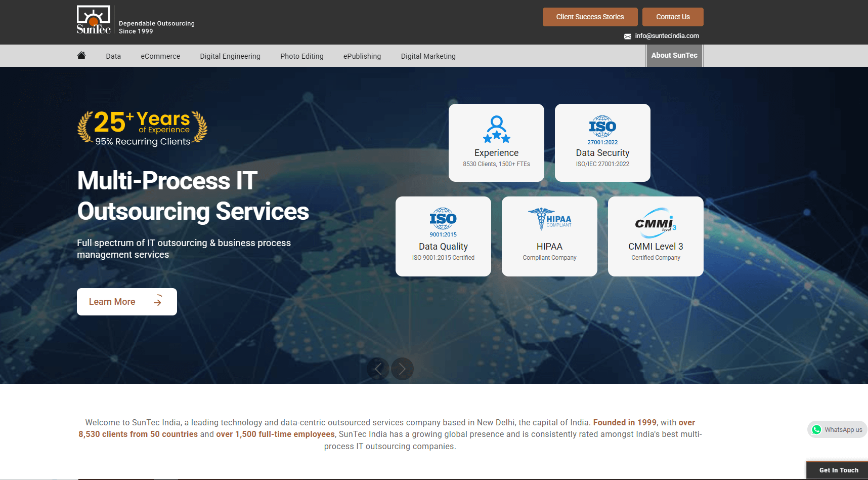The height and width of the screenshot is (480, 868).
Task: Click the email envelope icon
Action: point(628,36)
